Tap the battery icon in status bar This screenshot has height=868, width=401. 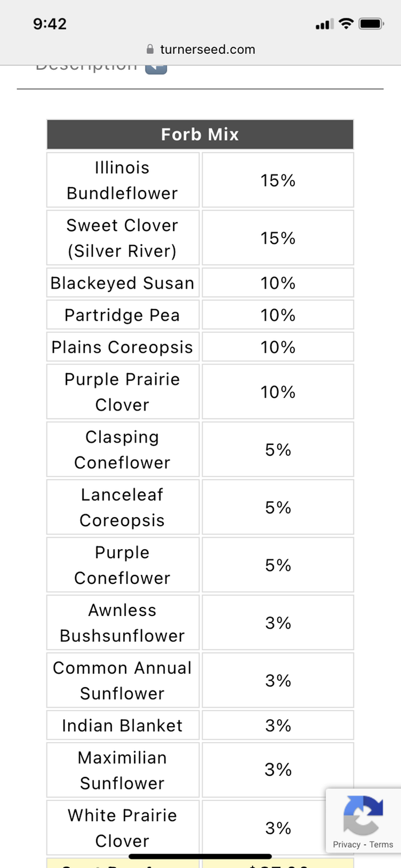[371, 24]
